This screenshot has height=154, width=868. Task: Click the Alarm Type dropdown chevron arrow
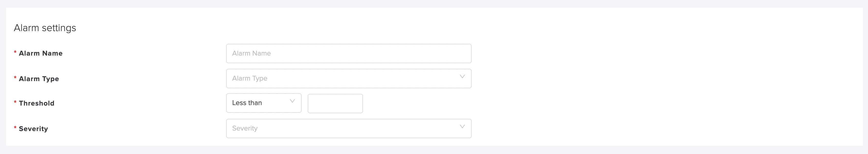point(462,77)
